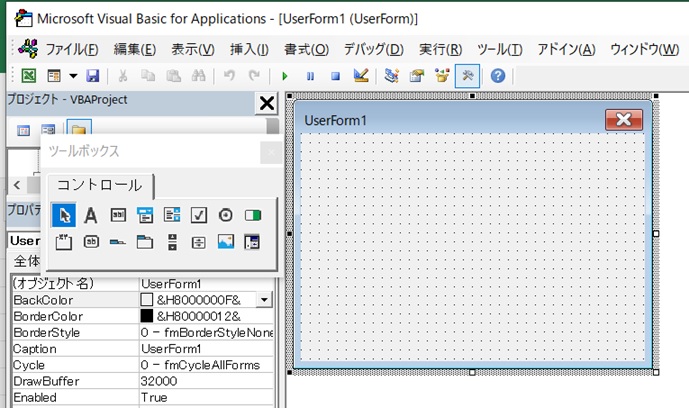Choose the Select Objects pointer tool

pyautogui.click(x=64, y=215)
